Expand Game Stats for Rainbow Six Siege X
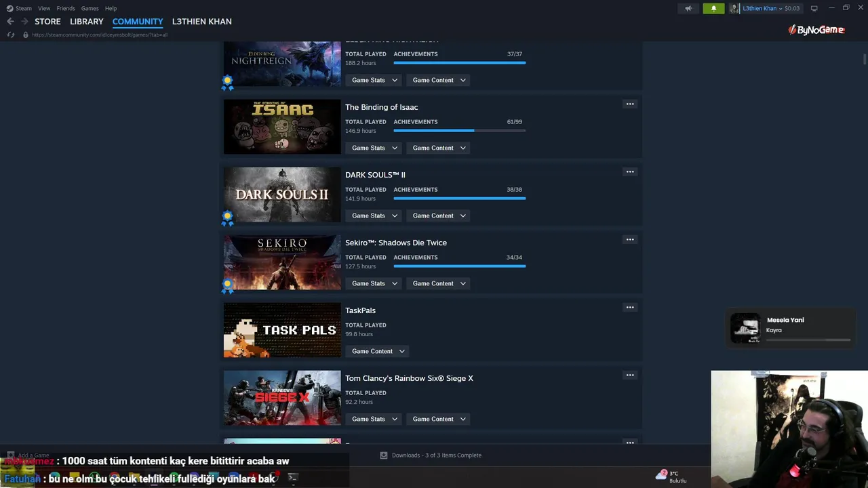Viewport: 868px width, 488px height. point(374,419)
